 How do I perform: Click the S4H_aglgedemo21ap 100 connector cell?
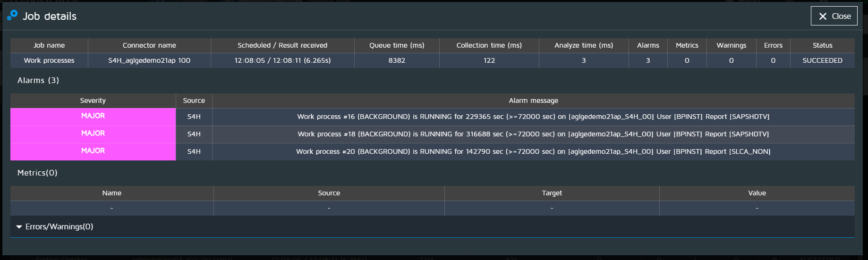[x=149, y=60]
